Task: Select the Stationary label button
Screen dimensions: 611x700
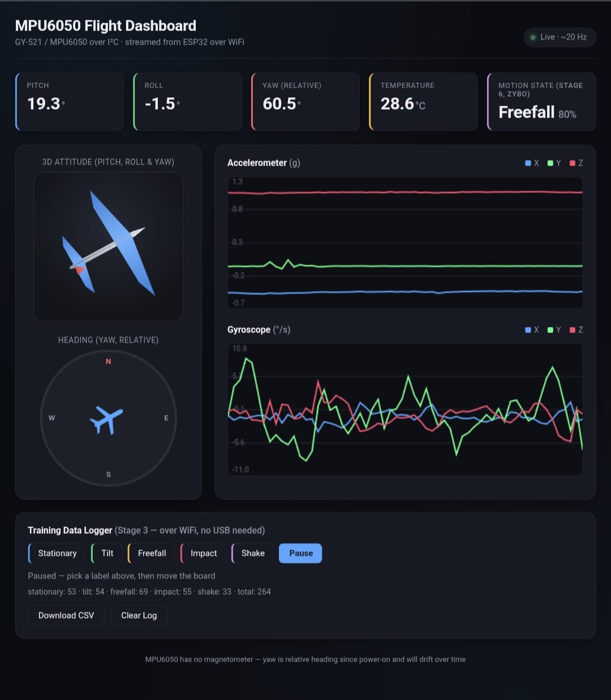Action: (57, 553)
